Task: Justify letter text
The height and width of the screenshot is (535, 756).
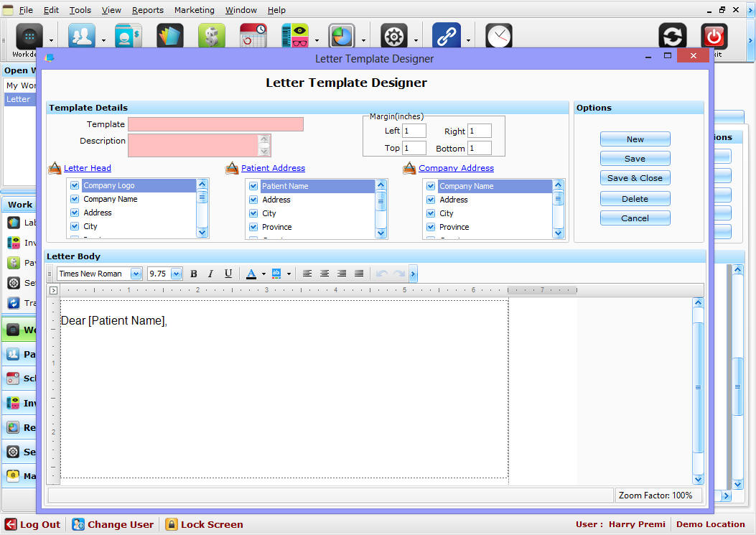Action: pyautogui.click(x=359, y=274)
